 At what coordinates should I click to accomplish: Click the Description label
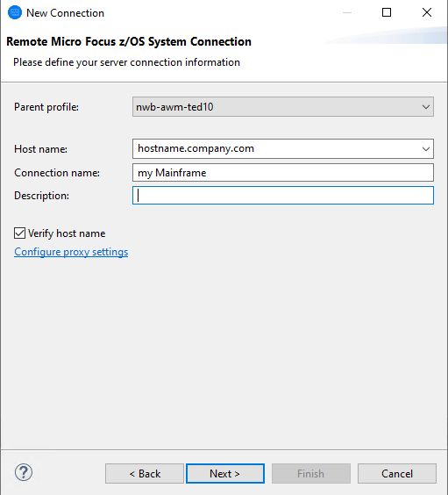point(41,196)
